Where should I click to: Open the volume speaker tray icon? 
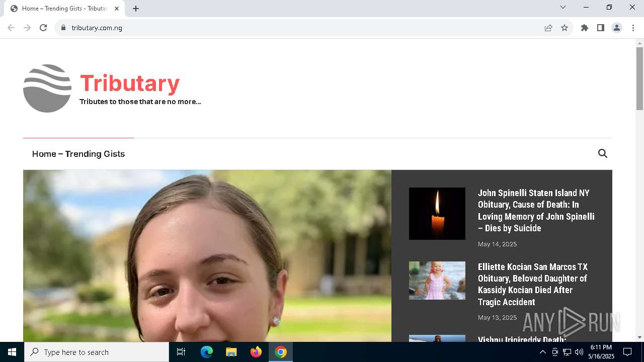tap(579, 352)
